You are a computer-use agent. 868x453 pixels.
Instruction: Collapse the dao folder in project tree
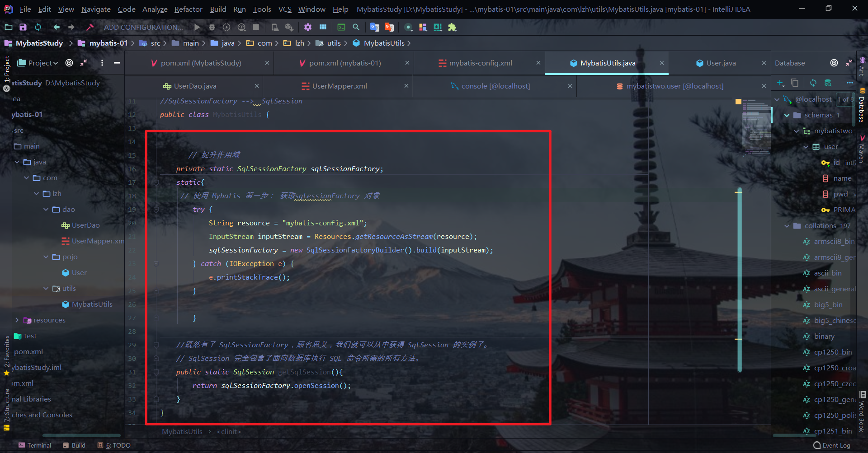pyautogui.click(x=46, y=210)
